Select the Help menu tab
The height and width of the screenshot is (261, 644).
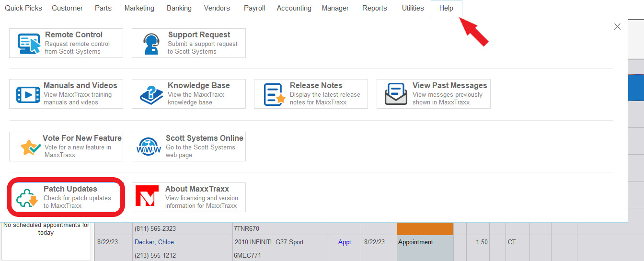click(446, 8)
